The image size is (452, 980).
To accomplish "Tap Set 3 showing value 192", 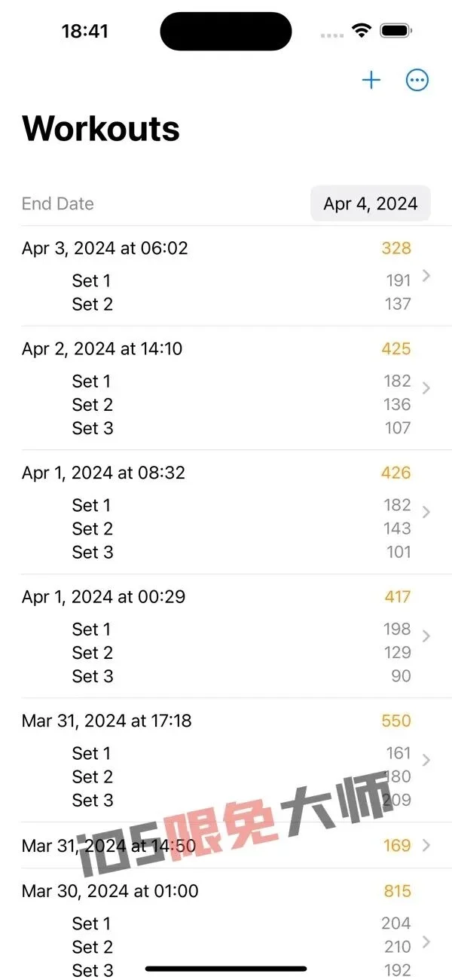I will click(92, 970).
